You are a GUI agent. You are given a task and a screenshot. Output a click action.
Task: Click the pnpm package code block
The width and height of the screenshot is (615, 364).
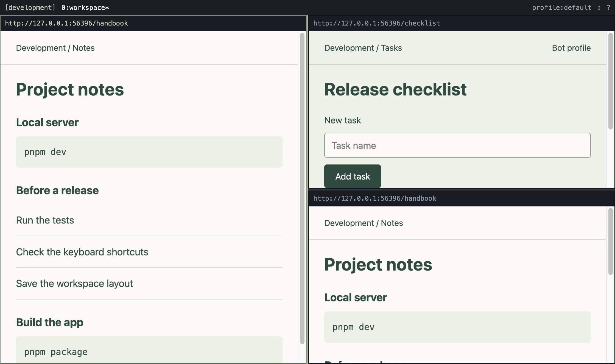(149, 350)
